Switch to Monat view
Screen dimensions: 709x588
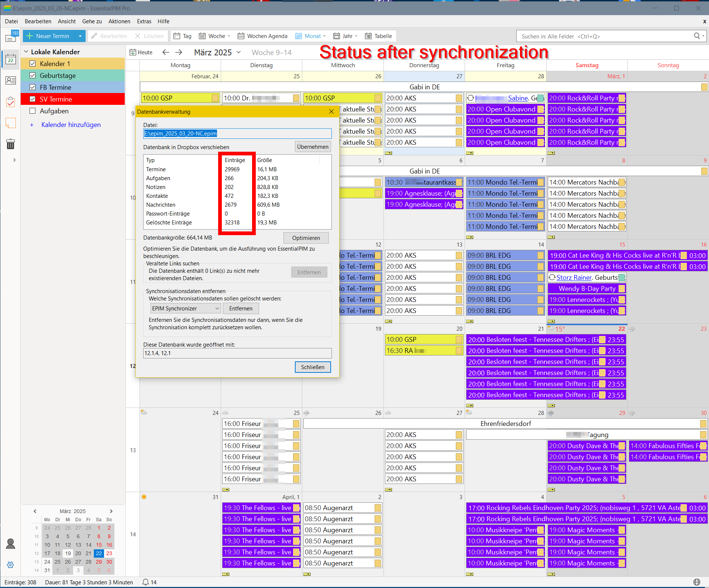308,36
